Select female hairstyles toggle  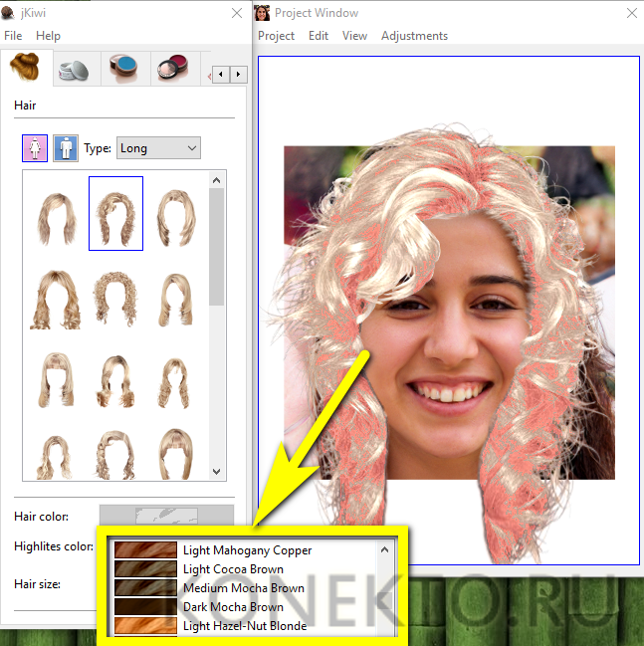point(35,148)
